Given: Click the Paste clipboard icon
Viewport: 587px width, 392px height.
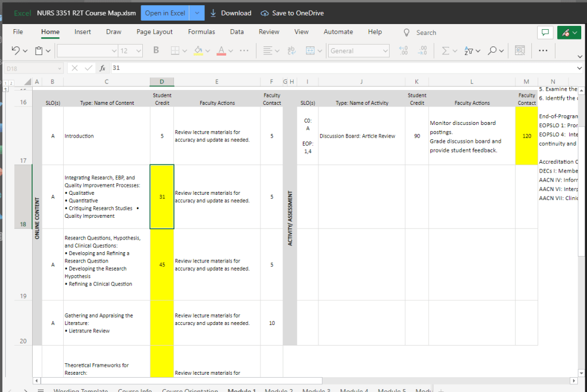Looking at the screenshot, I should click(39, 51).
